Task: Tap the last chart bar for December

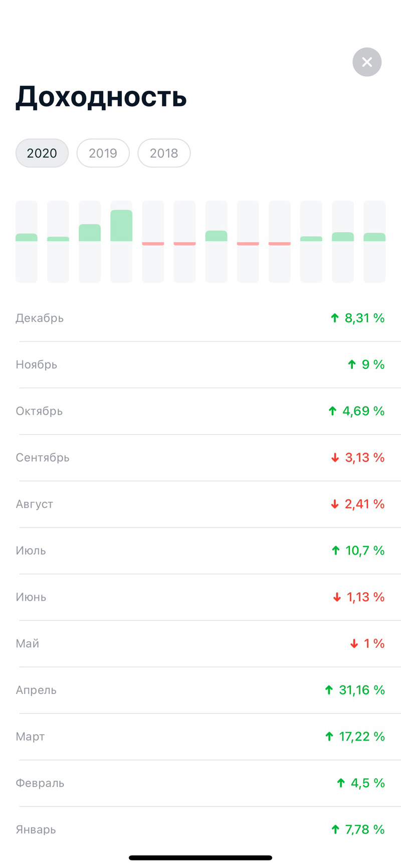Action: 374,241
